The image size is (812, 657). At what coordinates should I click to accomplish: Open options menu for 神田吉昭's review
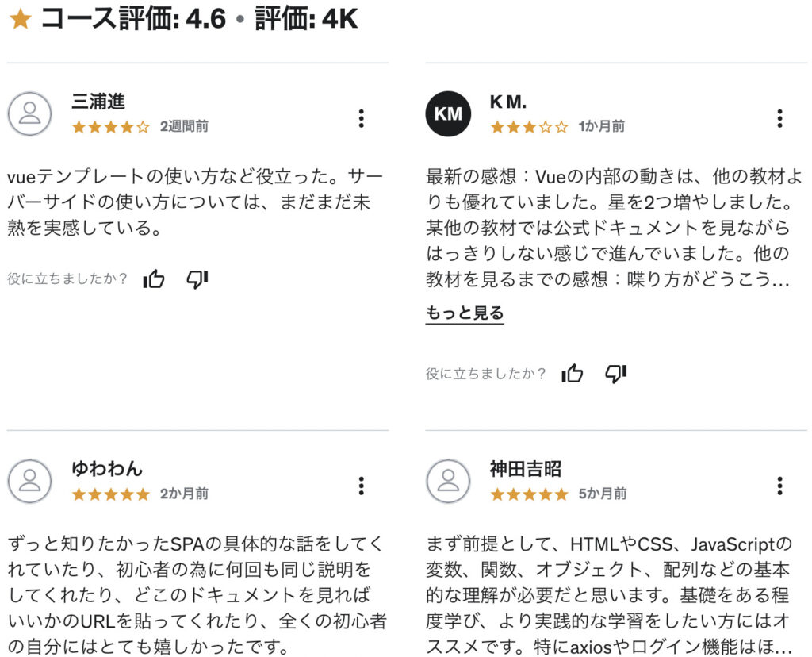[779, 486]
